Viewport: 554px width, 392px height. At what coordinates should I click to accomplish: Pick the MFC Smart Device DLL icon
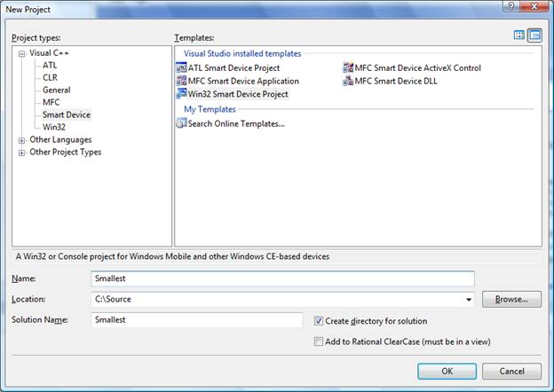(x=348, y=81)
